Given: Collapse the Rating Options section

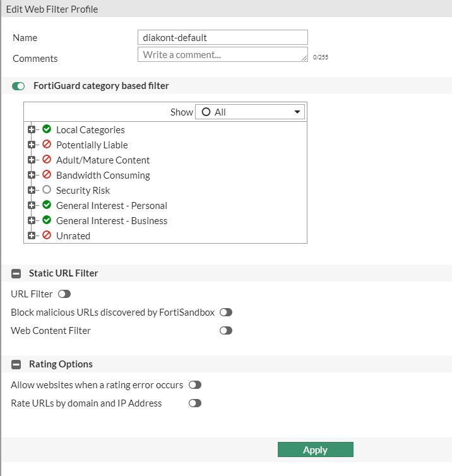Looking at the screenshot, I should click(16, 364).
